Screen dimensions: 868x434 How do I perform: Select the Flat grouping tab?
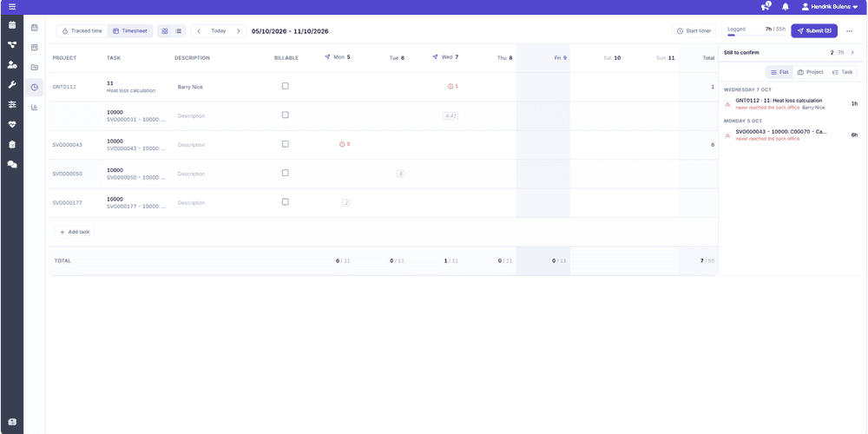[779, 72]
